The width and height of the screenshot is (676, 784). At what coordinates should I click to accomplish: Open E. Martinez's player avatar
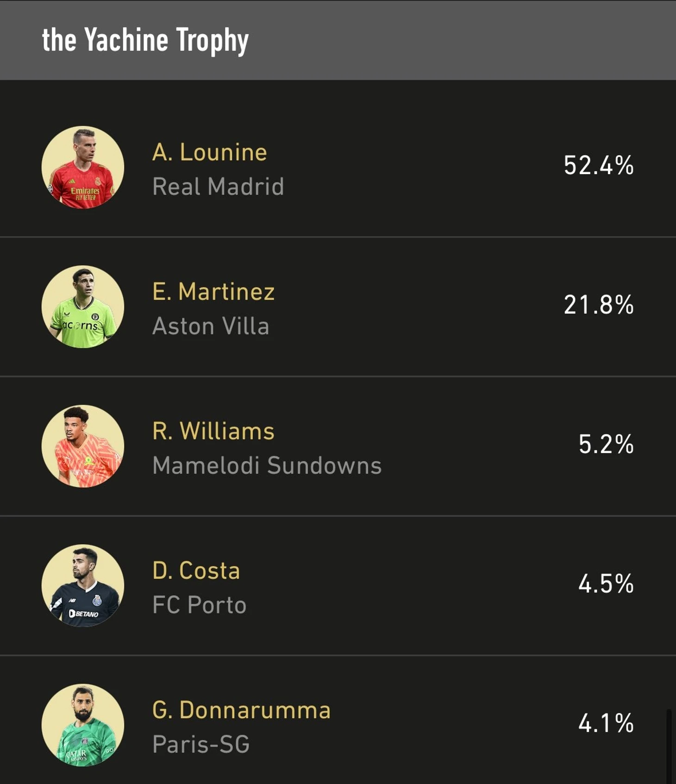click(83, 307)
